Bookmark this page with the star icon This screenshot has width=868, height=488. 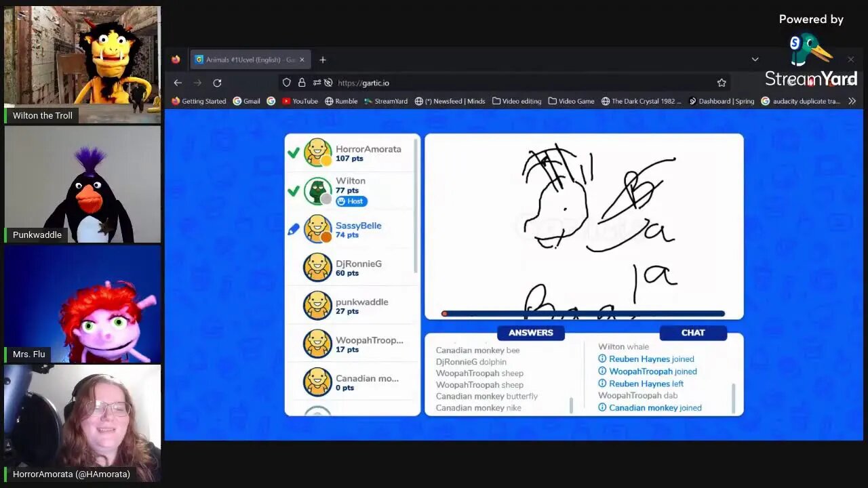click(722, 83)
